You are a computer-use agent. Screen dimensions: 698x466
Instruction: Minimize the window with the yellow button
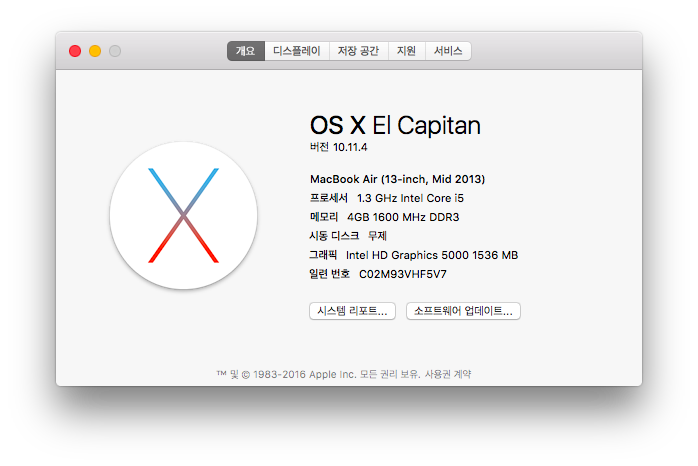tap(95, 51)
